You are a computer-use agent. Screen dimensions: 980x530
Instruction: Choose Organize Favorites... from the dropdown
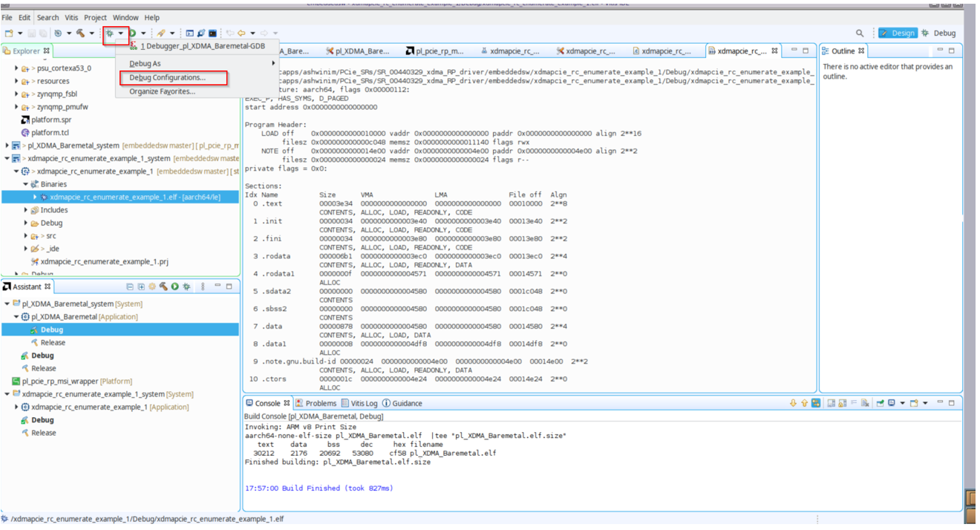coord(162,92)
